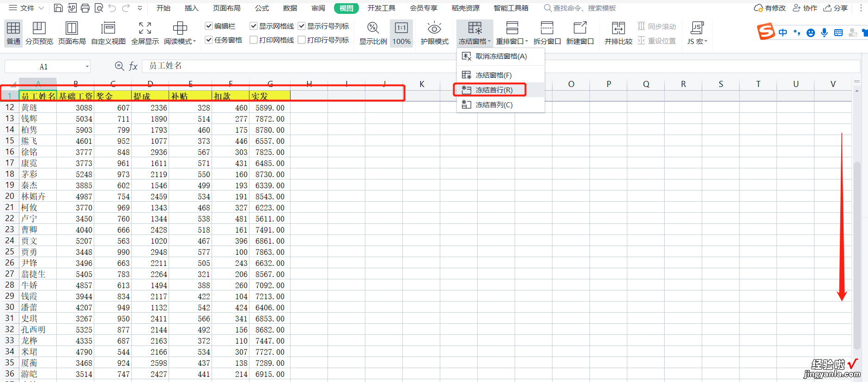Toggle Show Gridlines (显示网格线) checkbox
868x382 pixels.
(x=254, y=26)
